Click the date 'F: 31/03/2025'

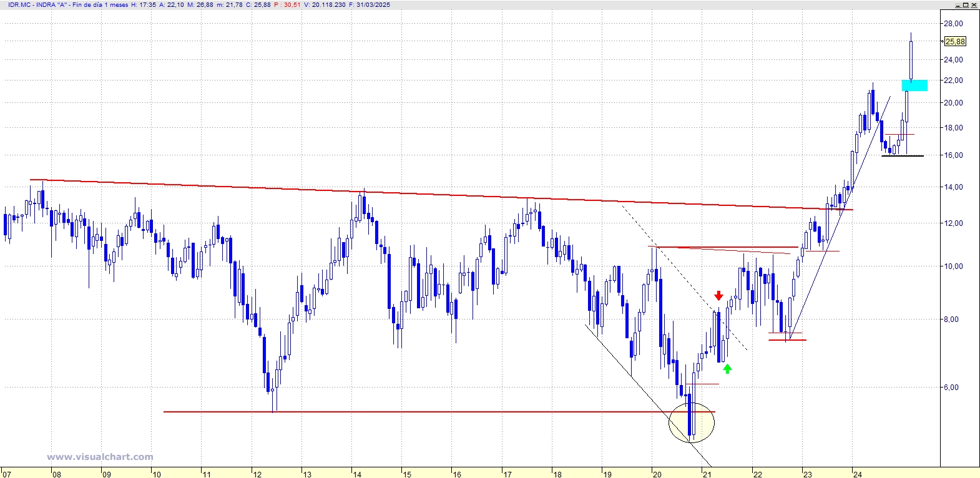pos(370,5)
